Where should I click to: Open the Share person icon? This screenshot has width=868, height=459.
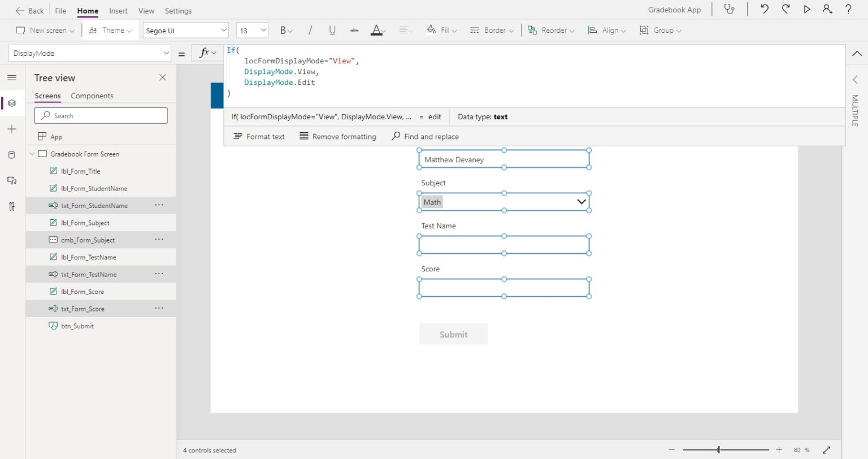(827, 10)
